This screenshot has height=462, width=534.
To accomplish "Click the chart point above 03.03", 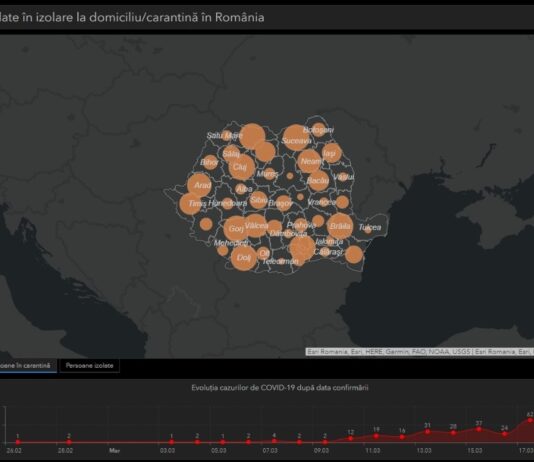I will 172,442.
